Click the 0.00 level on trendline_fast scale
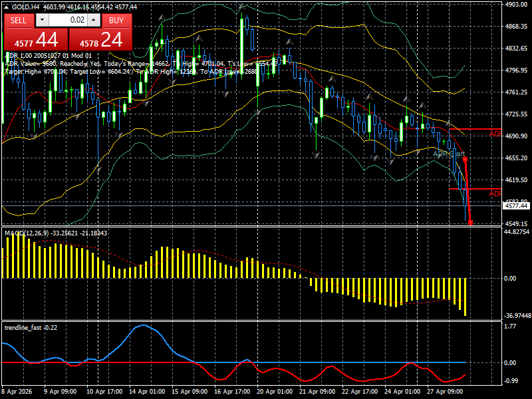 coord(510,363)
